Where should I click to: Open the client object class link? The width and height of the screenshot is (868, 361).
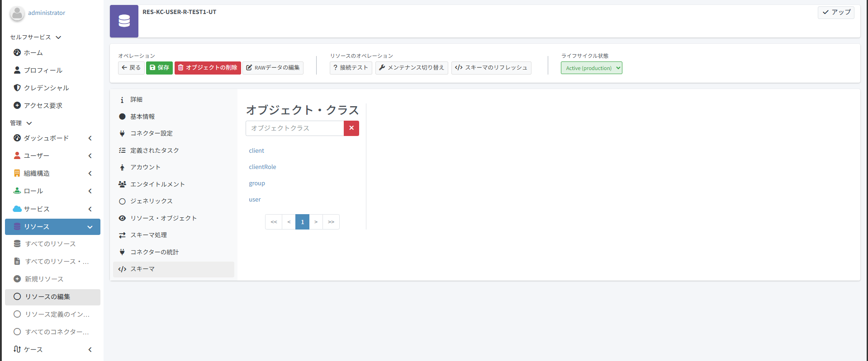click(x=256, y=150)
